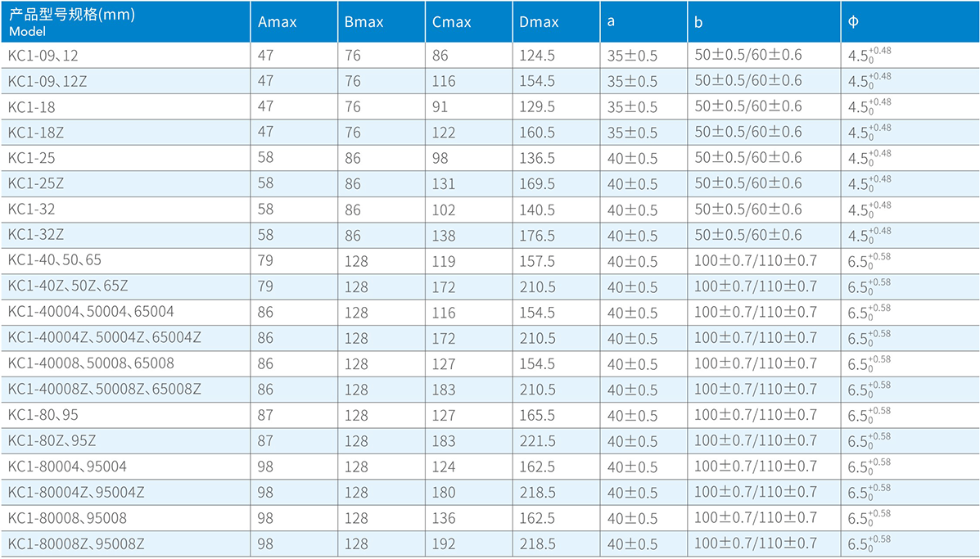Screen dimensions: 980x559
Task: Select the Cmax value 91
Action: tap(440, 106)
